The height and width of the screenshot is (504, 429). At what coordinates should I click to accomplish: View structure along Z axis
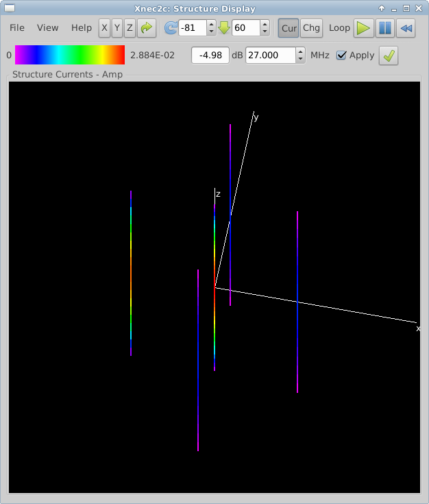[130, 28]
